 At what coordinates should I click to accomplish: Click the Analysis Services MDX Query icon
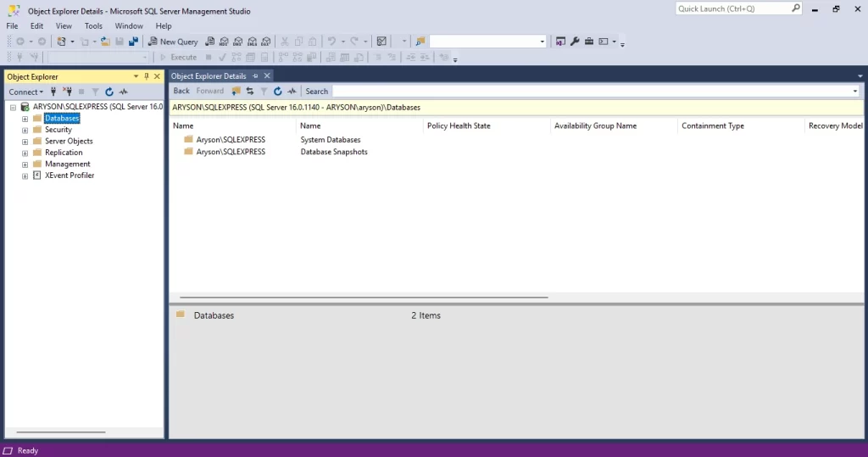point(224,42)
